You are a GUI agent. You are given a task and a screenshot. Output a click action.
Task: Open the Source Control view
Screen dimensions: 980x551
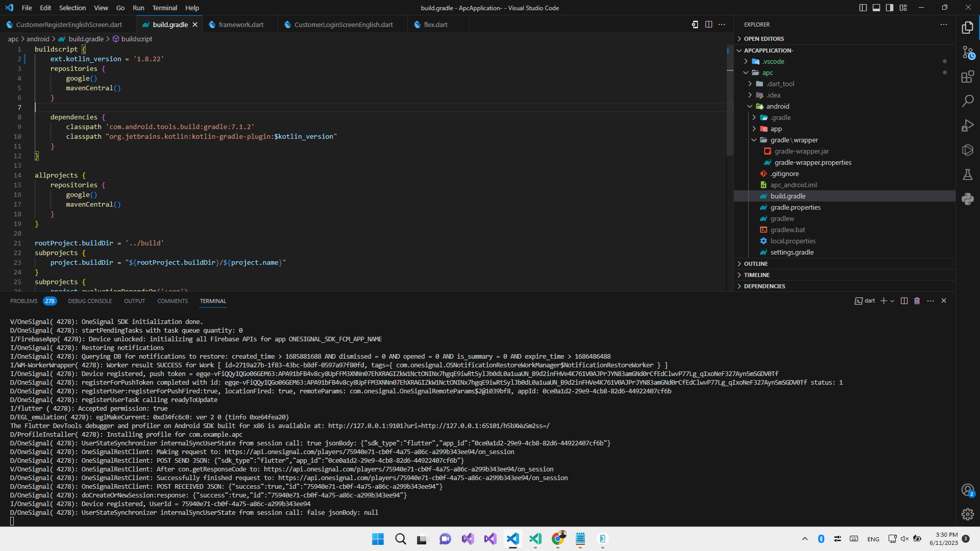click(x=968, y=52)
